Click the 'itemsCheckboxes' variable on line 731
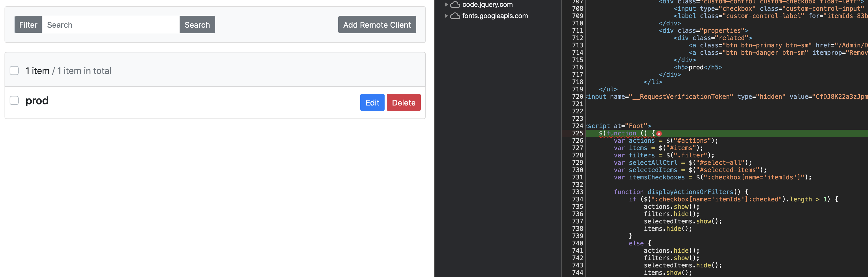 [x=657, y=177]
